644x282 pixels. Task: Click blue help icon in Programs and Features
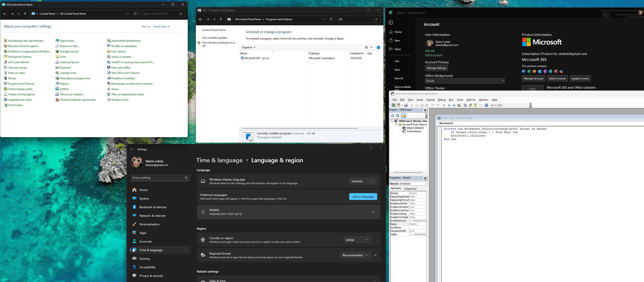tap(378, 47)
